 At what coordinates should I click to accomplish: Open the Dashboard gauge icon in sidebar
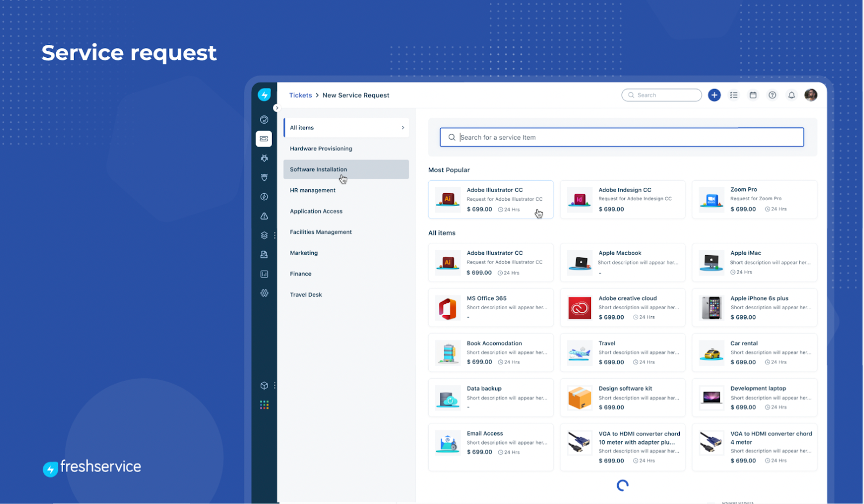264,120
